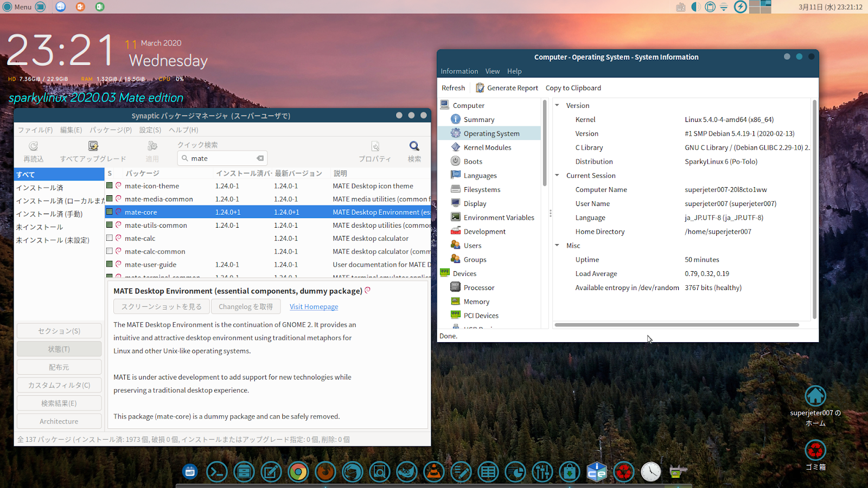Launch Excel from the top panel
This screenshot has width=868, height=488.
[x=100, y=7]
